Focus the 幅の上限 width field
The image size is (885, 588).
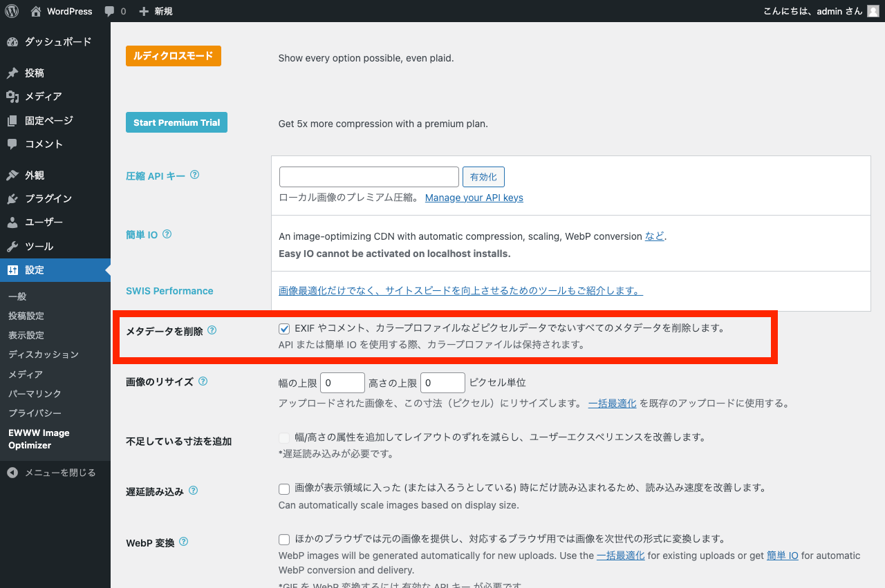(x=342, y=383)
